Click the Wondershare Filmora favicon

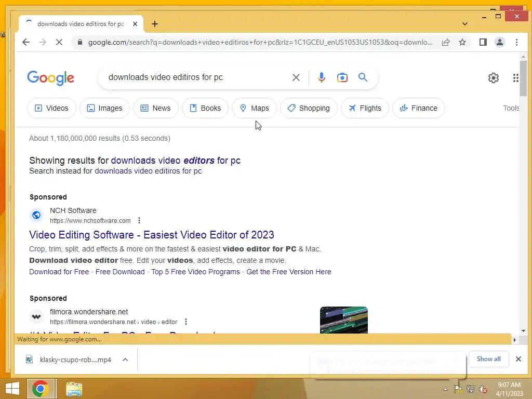[x=36, y=316]
